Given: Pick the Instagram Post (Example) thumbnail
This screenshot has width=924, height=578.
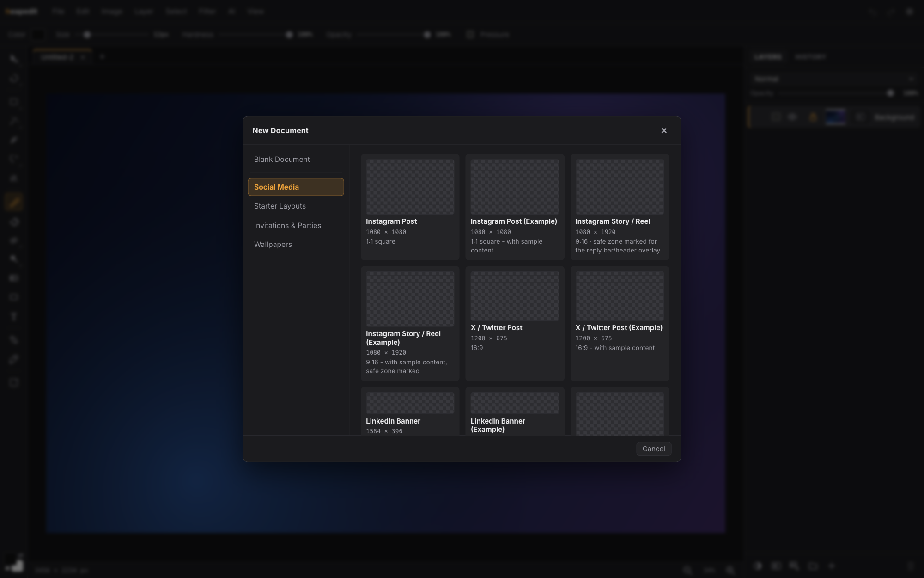Looking at the screenshot, I should 515,187.
